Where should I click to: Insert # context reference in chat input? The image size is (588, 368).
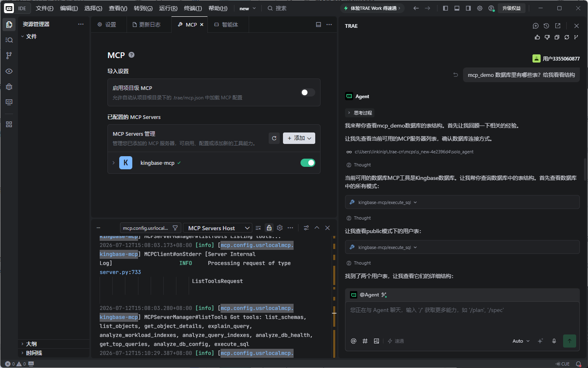365,341
